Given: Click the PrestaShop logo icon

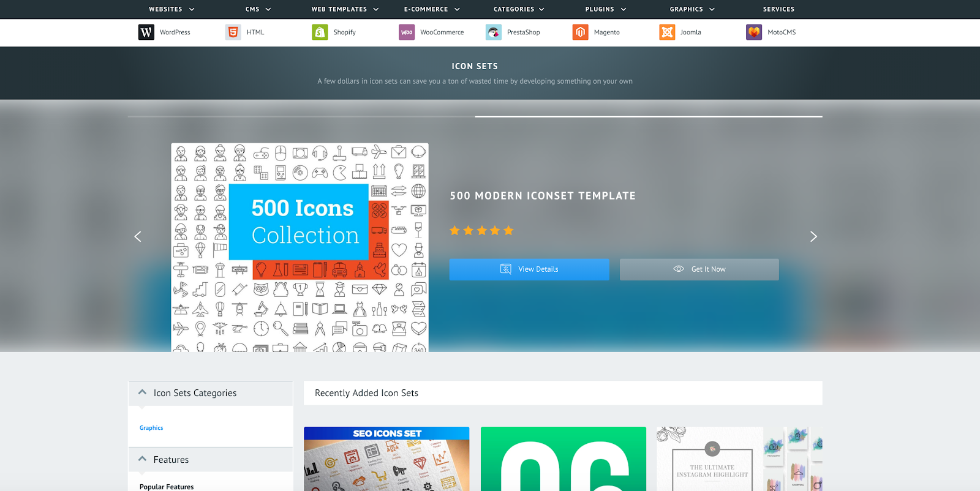Looking at the screenshot, I should pos(494,32).
